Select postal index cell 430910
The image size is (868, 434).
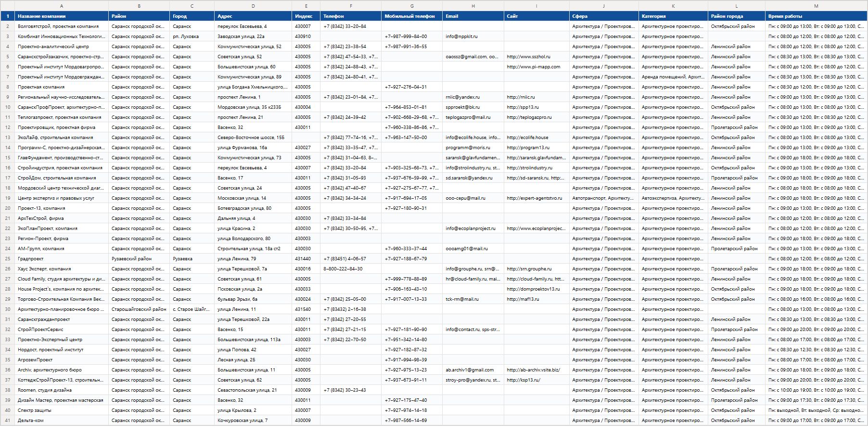point(306,37)
